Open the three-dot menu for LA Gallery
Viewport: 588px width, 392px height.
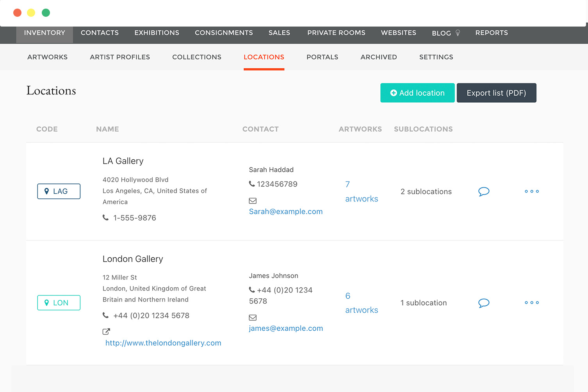532,191
